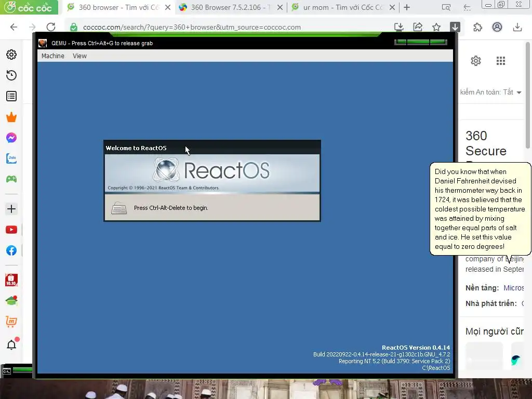Open the games controller icon in sidebar
The width and height of the screenshot is (532, 399).
(11, 179)
